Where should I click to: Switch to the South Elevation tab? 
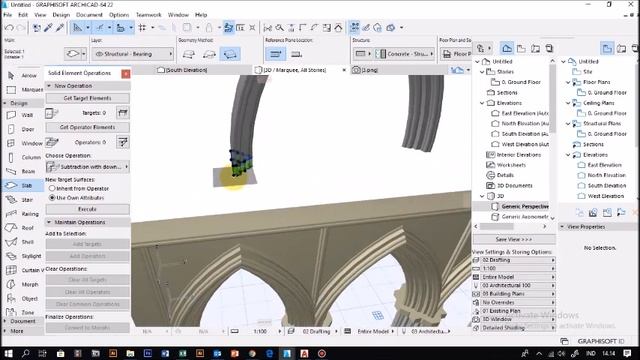coord(182,70)
